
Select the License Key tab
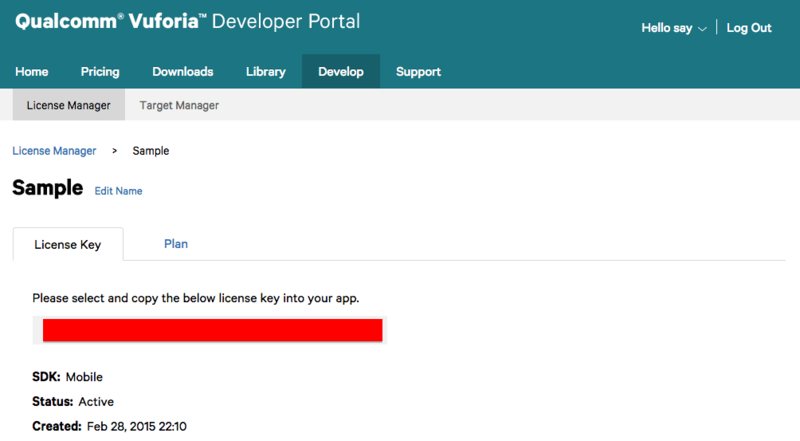[68, 244]
